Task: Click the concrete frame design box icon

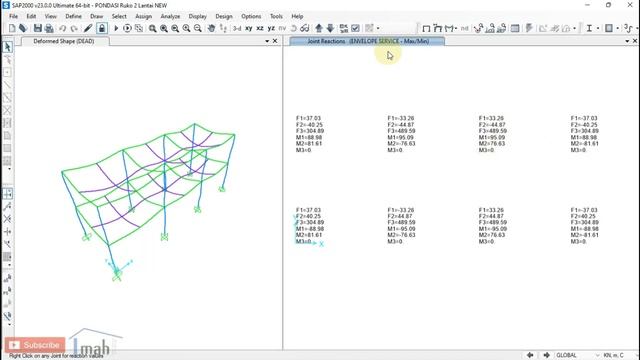Action: pos(609,28)
